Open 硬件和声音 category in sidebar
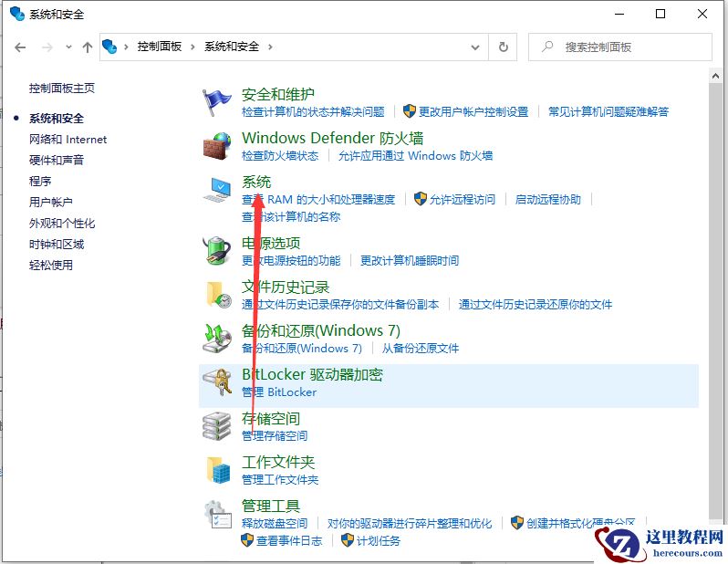Image resolution: width=728 pixels, height=564 pixels. [x=57, y=161]
